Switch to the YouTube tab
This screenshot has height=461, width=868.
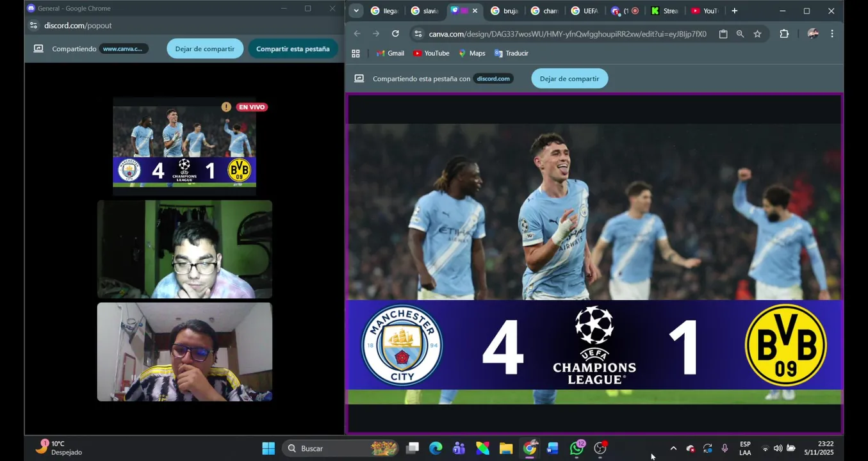click(x=705, y=11)
